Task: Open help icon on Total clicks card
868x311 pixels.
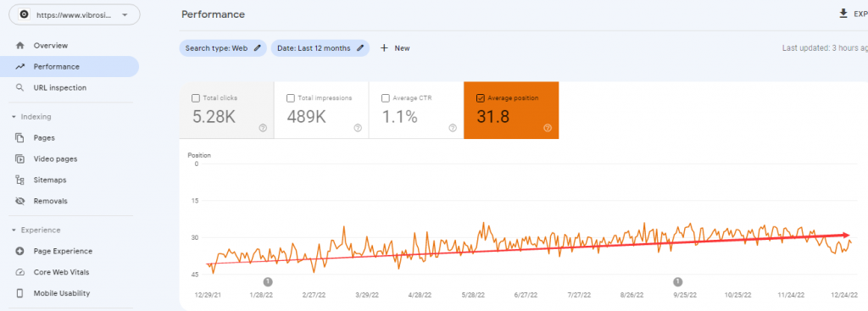Action: [x=263, y=128]
